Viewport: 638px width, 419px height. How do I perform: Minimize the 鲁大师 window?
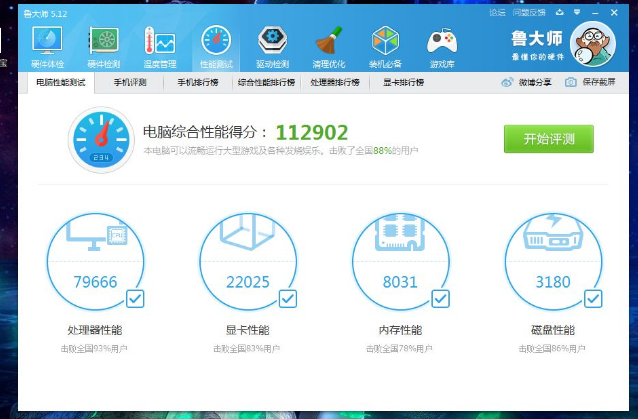[595, 13]
